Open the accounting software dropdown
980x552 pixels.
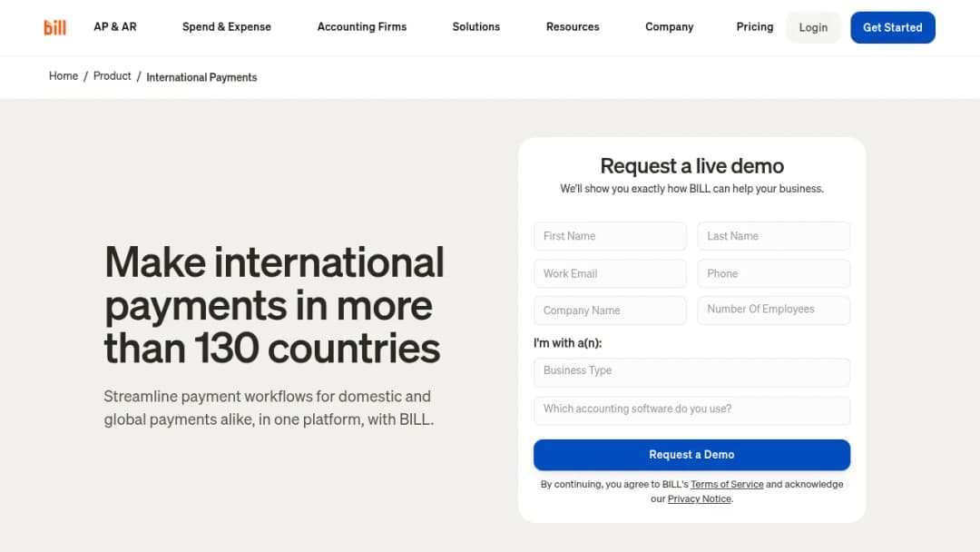click(691, 410)
